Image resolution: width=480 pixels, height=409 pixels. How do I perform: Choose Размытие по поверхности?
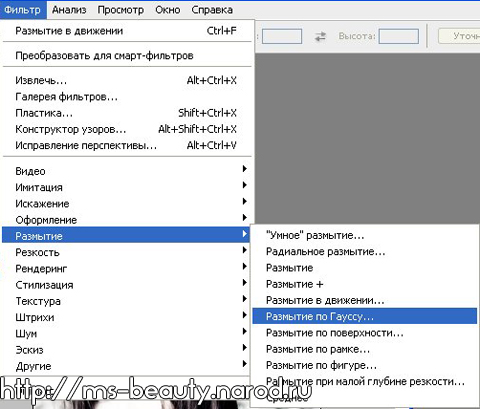(x=365, y=333)
